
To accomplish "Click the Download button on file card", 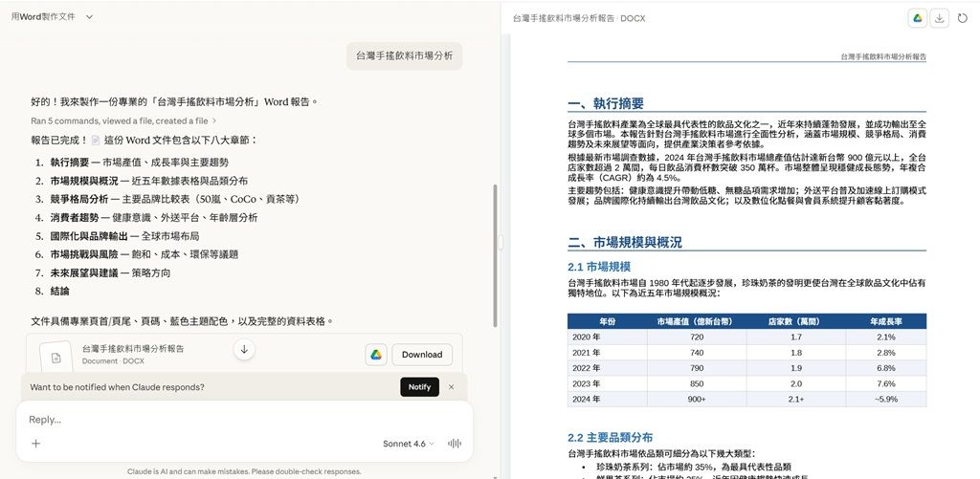I will pos(422,354).
